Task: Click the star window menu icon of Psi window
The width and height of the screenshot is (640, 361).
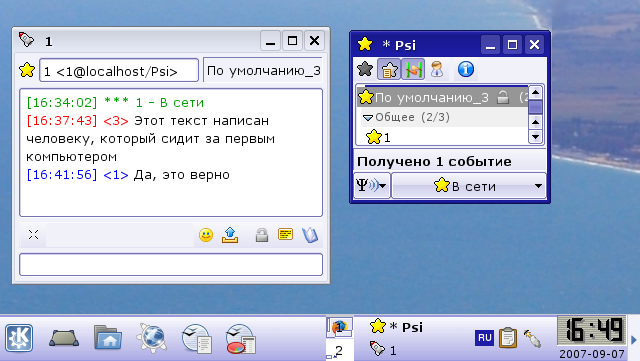Action: pyautogui.click(x=364, y=44)
